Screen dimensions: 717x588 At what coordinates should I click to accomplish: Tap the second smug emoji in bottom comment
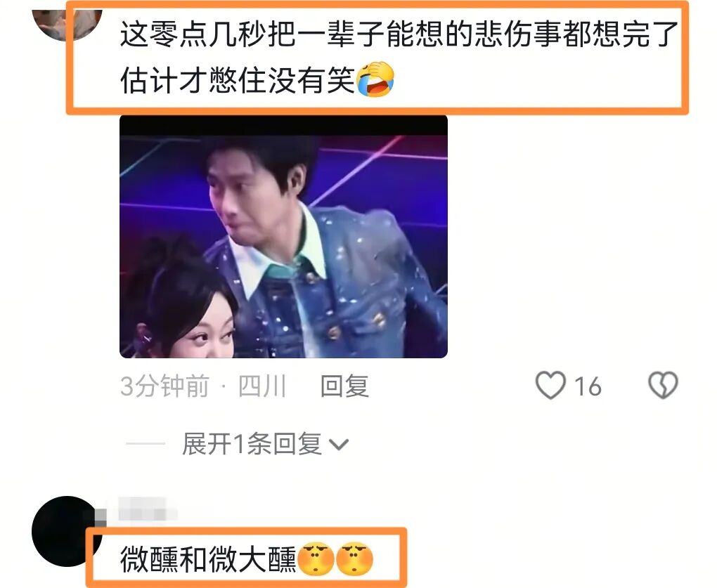pos(355,559)
